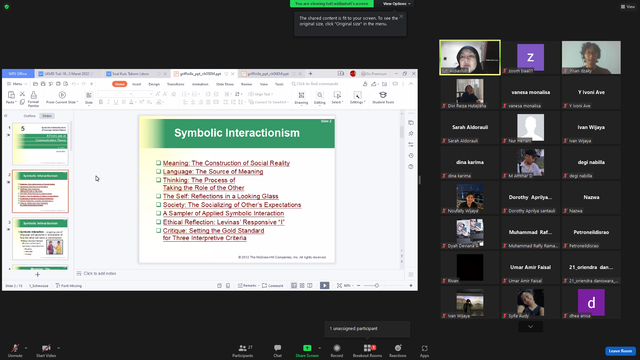Click the Font Missing status indicator
This screenshot has width=640, height=360.
pos(69,286)
